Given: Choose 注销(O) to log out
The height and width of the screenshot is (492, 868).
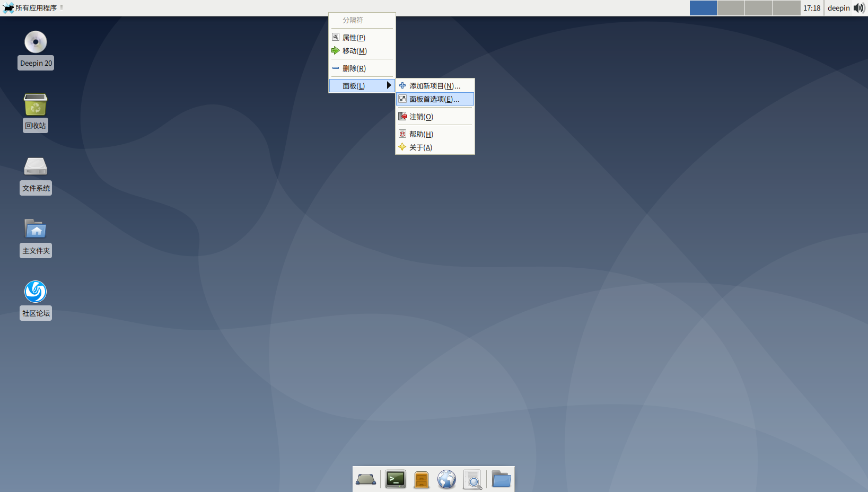Looking at the screenshot, I should [435, 117].
